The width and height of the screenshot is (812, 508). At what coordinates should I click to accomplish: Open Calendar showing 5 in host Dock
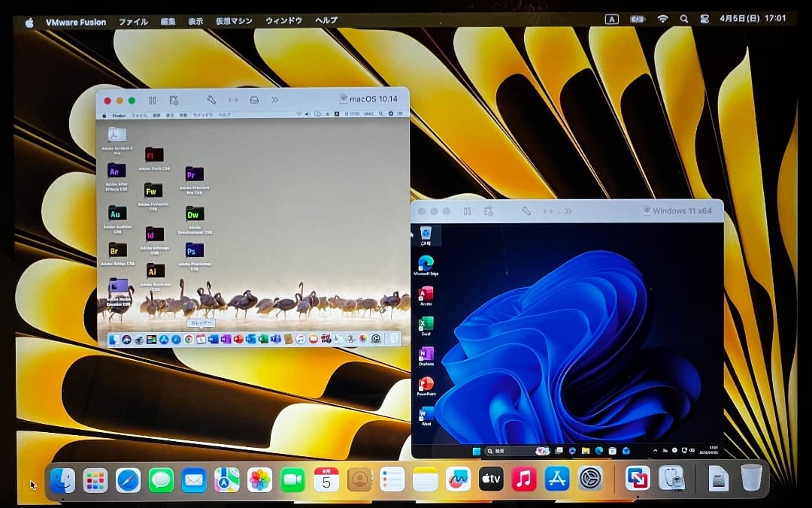point(326,479)
